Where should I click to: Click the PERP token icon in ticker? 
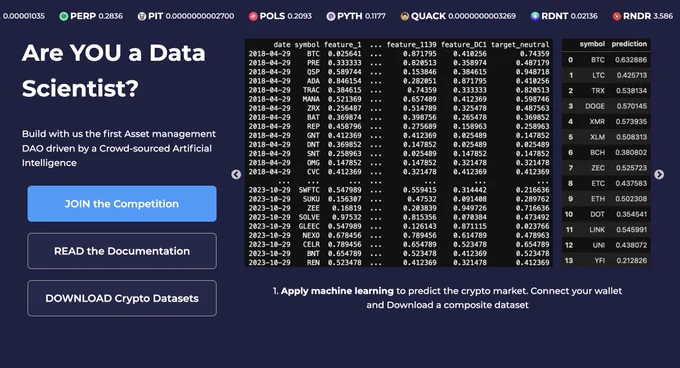64,16
